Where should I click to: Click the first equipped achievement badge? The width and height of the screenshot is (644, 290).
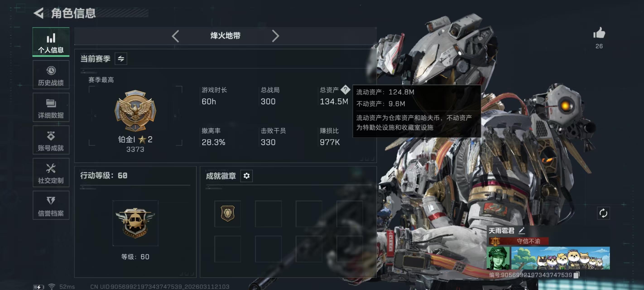pos(228,214)
